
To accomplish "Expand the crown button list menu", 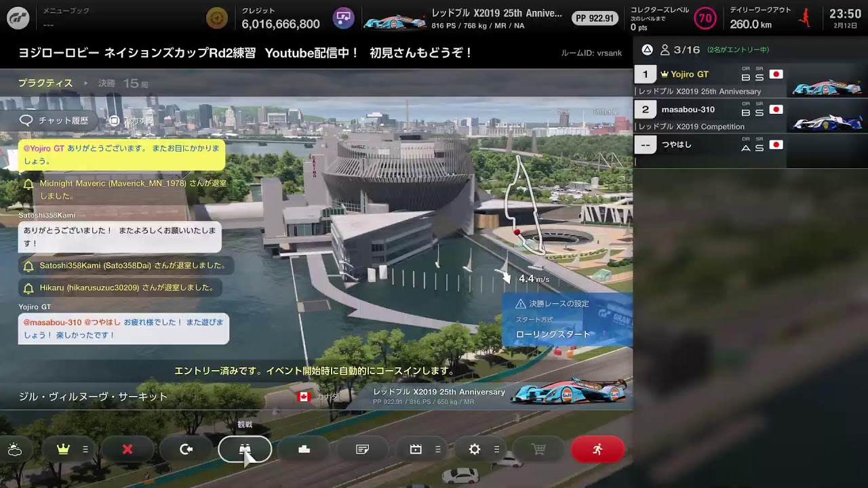I will coord(85,449).
